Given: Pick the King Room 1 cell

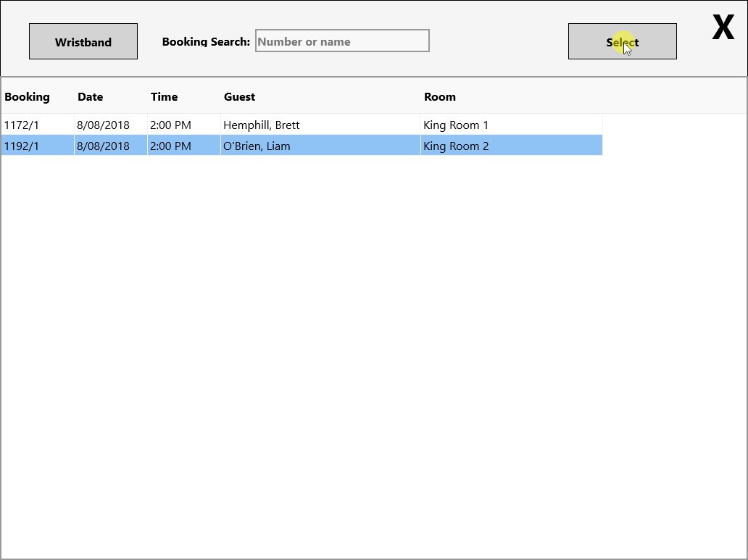Looking at the screenshot, I should coord(512,125).
